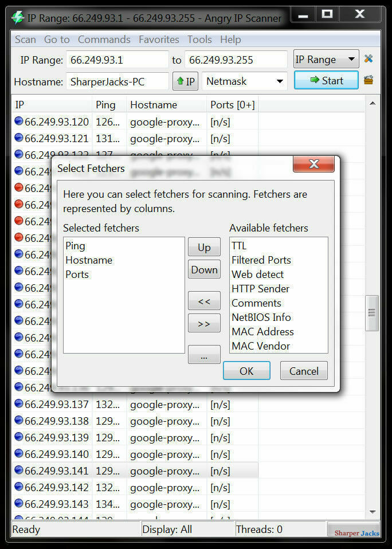Confirm with the OK button
This screenshot has width=392, height=549.
(246, 371)
